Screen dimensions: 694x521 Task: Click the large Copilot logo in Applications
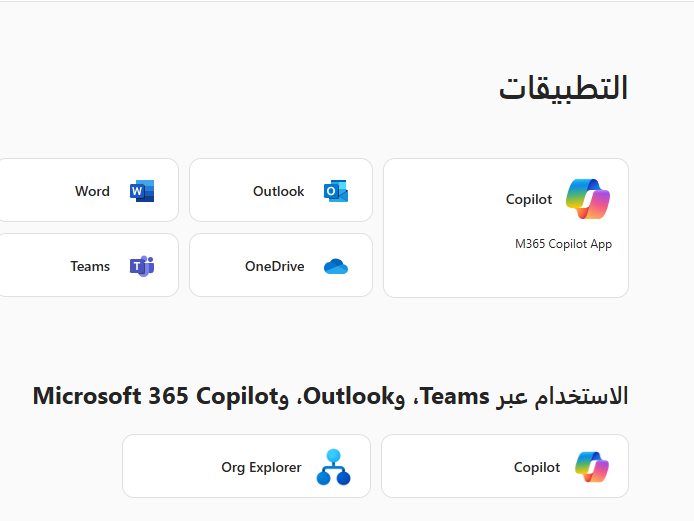tap(588, 199)
